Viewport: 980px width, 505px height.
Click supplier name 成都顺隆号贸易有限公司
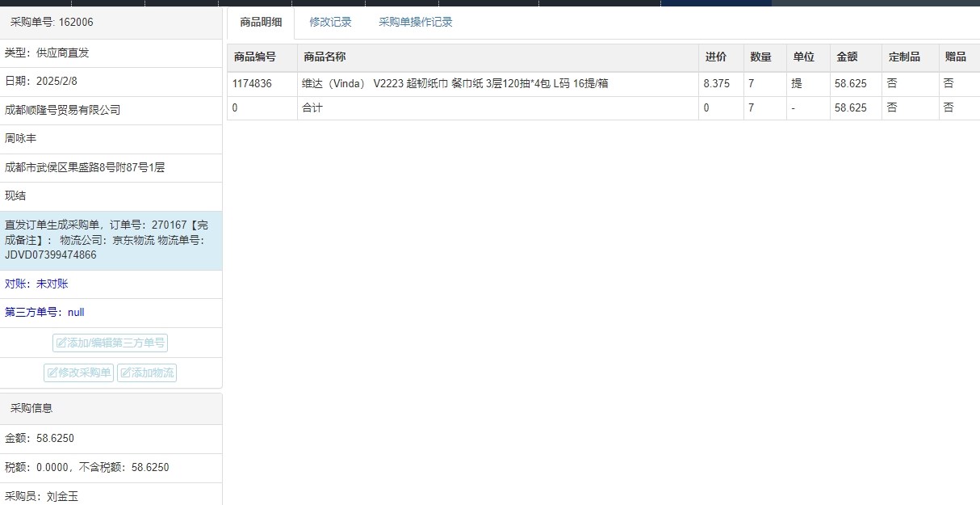(62, 110)
